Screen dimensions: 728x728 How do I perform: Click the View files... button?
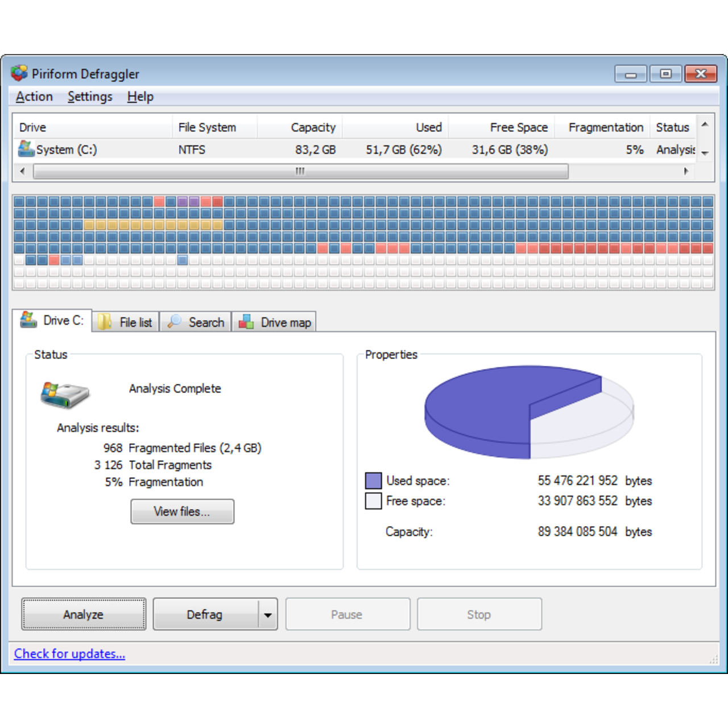pyautogui.click(x=182, y=512)
